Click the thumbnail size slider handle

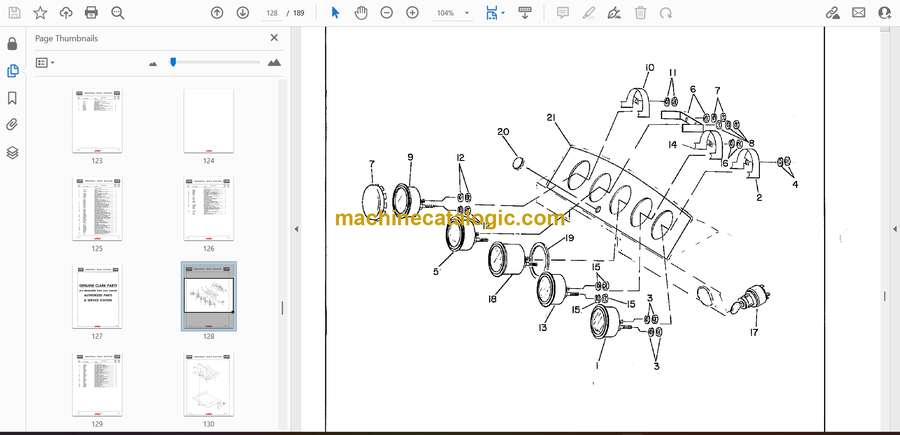point(173,62)
